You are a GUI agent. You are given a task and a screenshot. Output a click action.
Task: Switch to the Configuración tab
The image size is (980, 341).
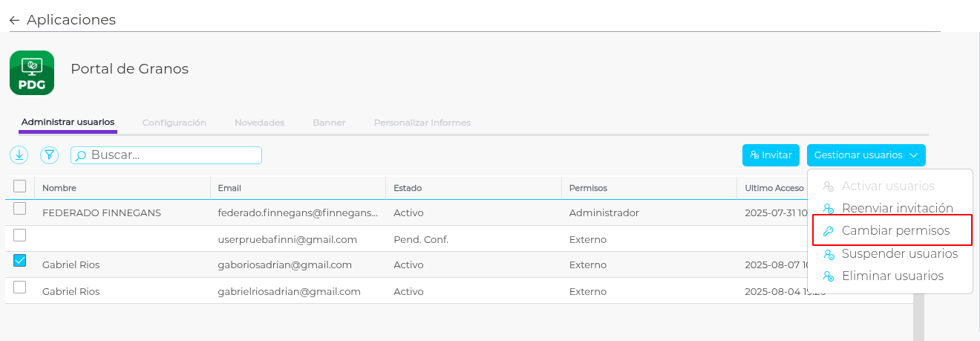pos(174,123)
